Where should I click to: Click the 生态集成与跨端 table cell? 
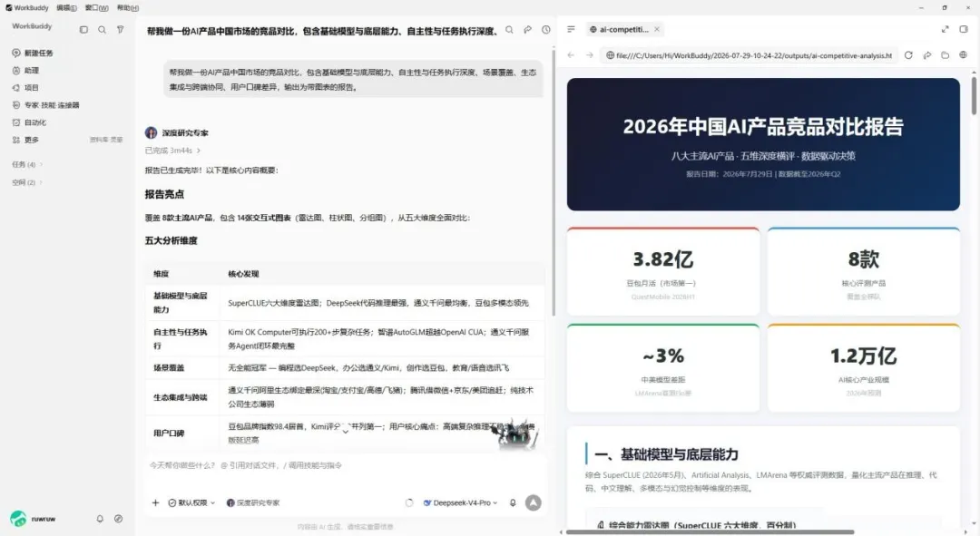point(181,397)
